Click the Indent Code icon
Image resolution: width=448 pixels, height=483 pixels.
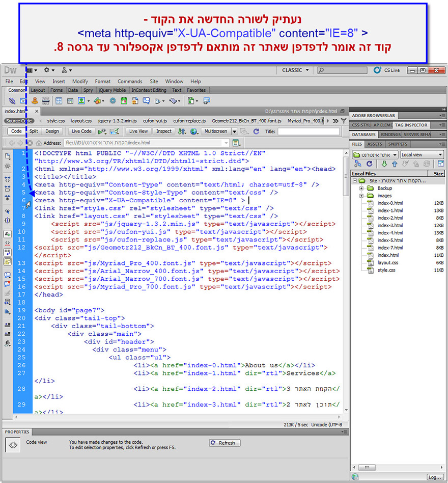click(x=8, y=325)
